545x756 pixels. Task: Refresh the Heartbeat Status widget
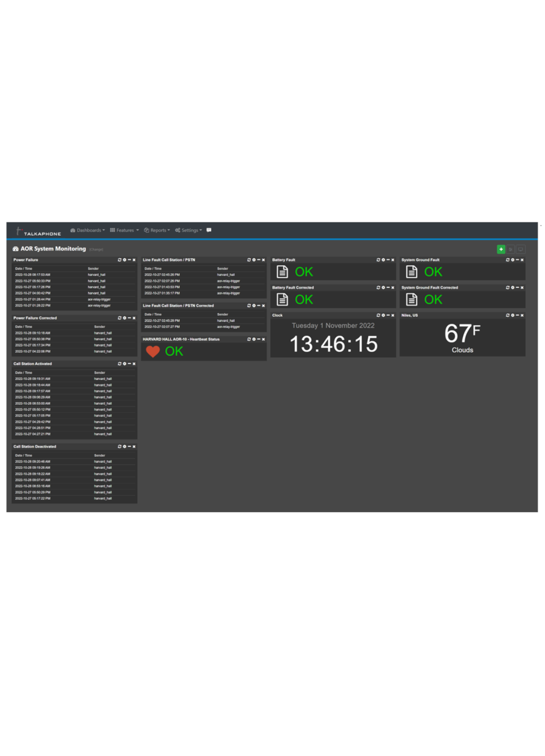(x=249, y=339)
